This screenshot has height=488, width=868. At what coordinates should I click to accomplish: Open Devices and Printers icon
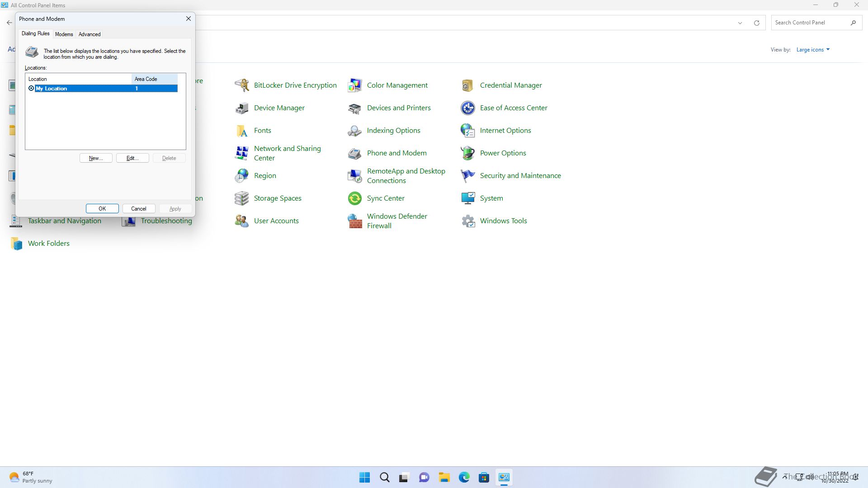[355, 108]
